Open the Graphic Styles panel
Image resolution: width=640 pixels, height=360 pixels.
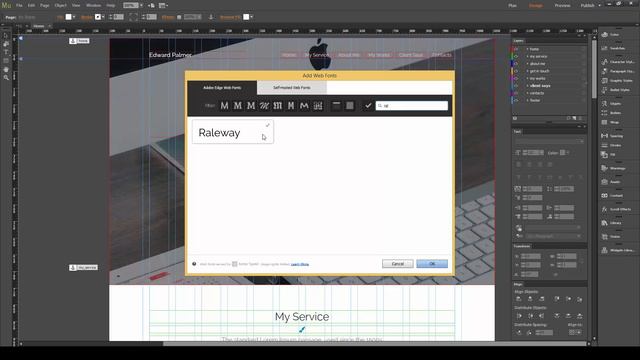(x=616, y=80)
